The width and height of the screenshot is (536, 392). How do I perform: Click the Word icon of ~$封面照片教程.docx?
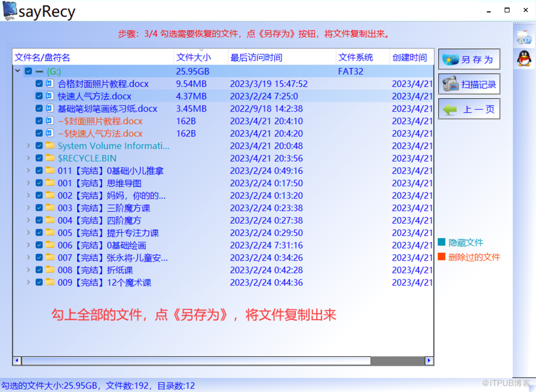coord(50,121)
